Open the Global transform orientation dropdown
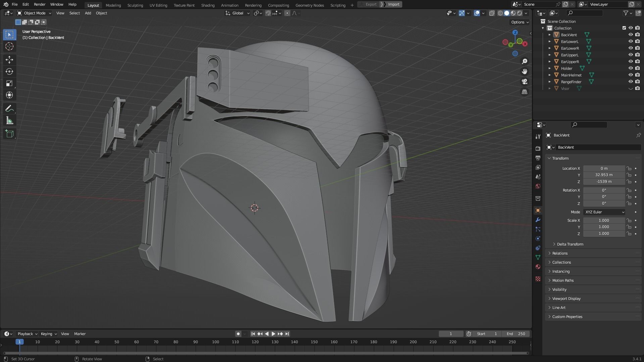 tap(238, 13)
